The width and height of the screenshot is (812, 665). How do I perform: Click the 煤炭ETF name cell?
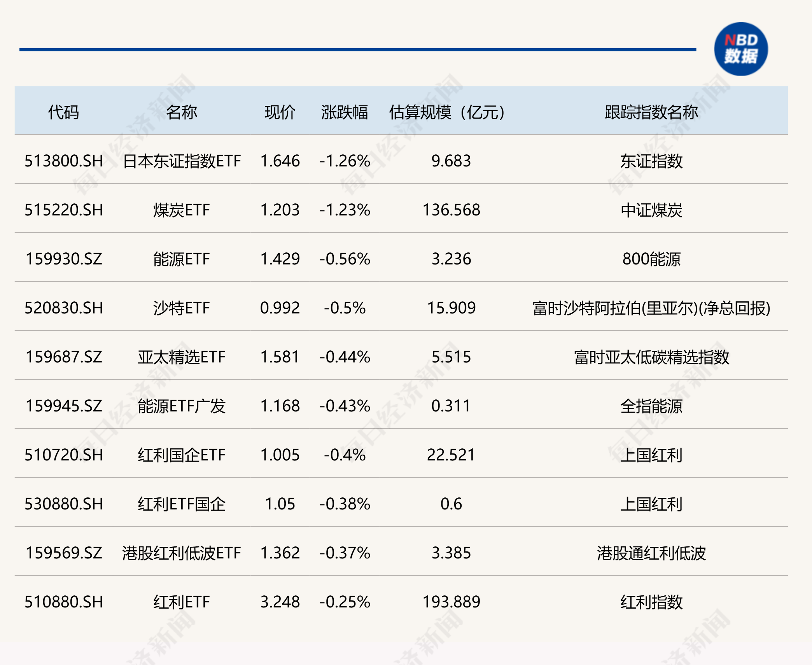click(x=182, y=210)
